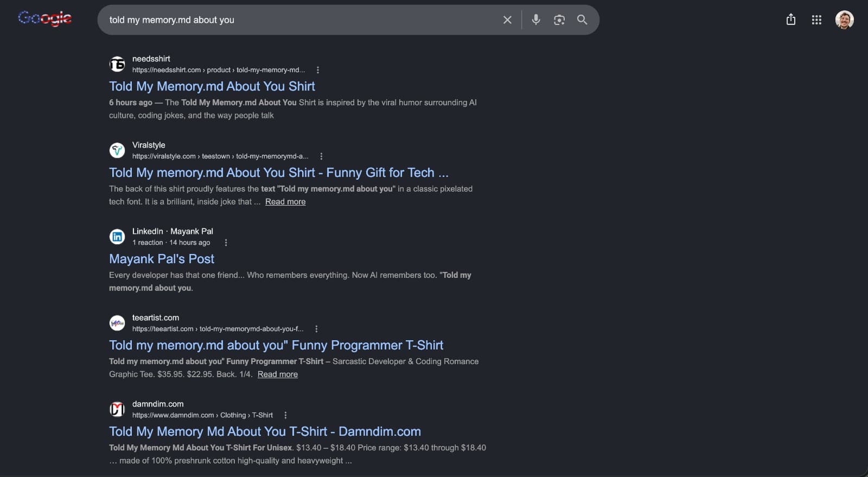Open the 'Funny Programmer T-Shirt' result
868x477 pixels.
tap(276, 345)
